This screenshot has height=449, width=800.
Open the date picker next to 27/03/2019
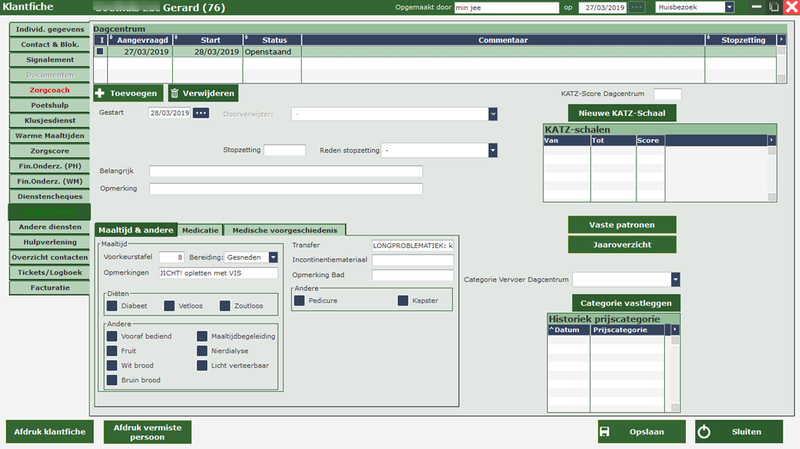[x=637, y=7]
